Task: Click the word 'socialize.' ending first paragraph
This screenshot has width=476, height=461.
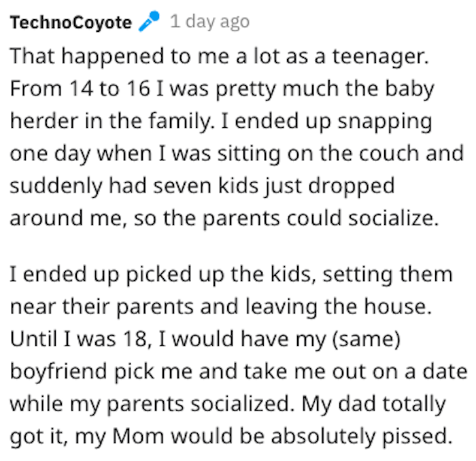Action: (394, 218)
